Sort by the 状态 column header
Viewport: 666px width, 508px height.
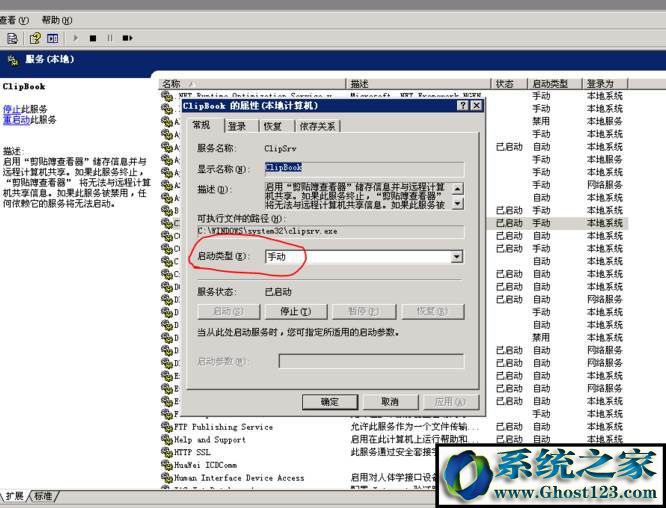point(509,84)
